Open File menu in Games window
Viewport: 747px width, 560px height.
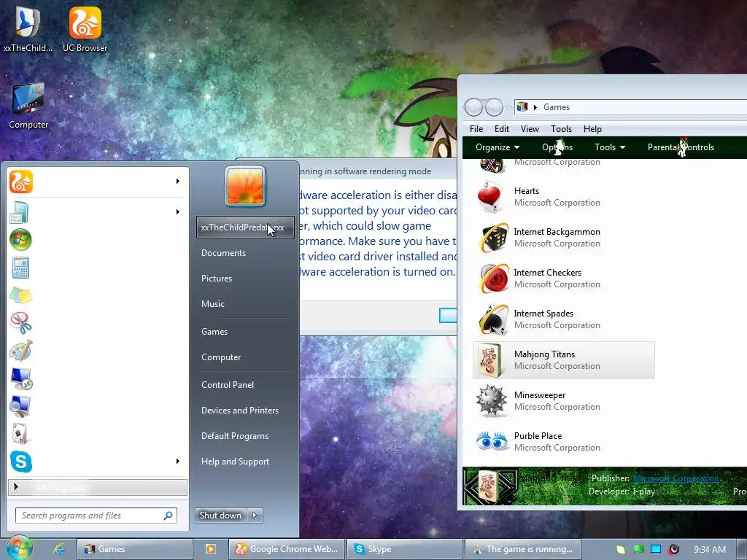point(476,129)
